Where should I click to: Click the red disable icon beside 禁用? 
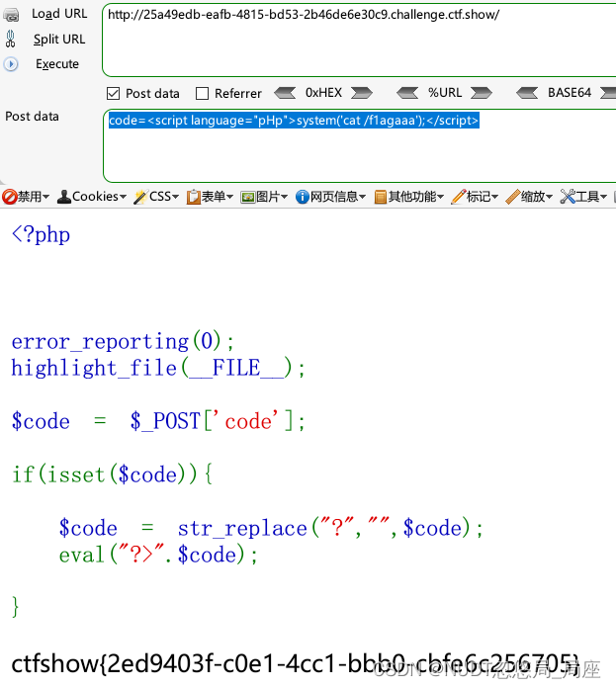click(9, 197)
